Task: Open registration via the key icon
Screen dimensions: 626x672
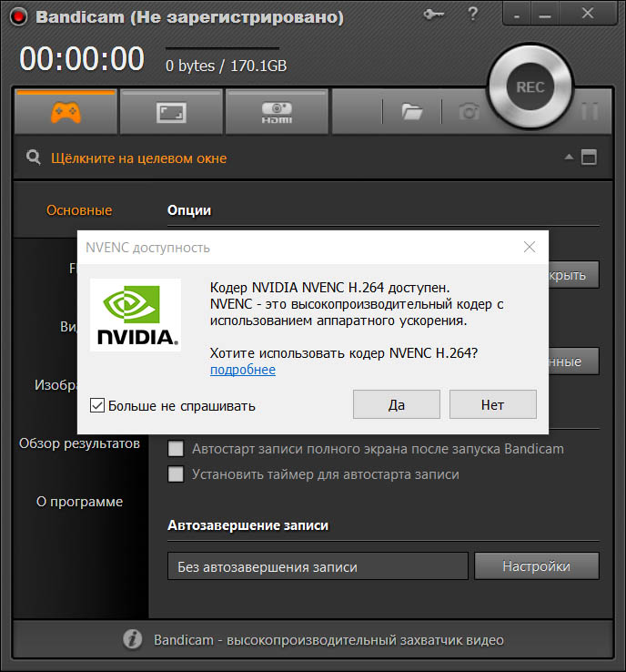Action: pyautogui.click(x=433, y=15)
